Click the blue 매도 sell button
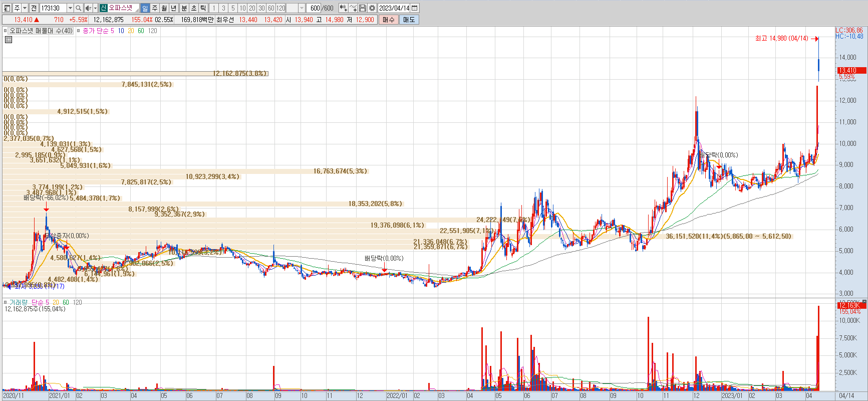 coord(409,20)
